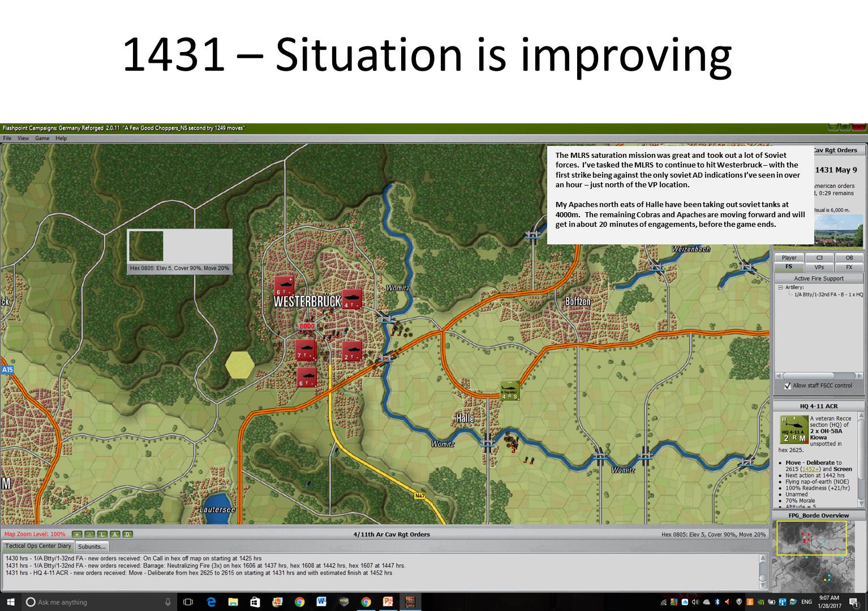Click the red 6000 victory point marker
868x611 pixels.
click(x=307, y=326)
